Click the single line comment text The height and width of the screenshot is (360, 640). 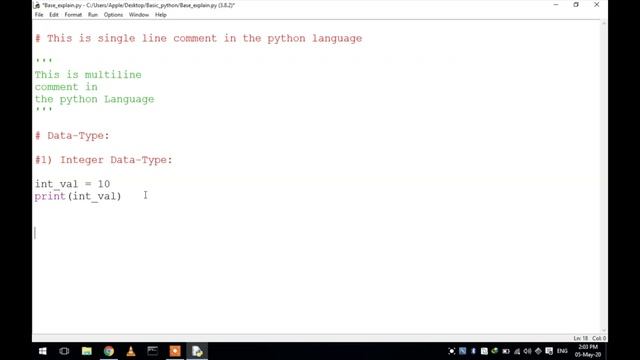tap(198, 38)
